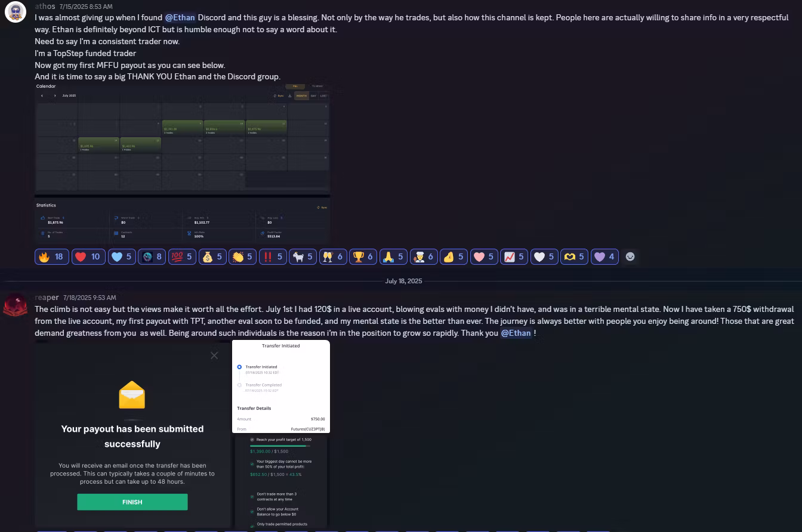
Task: Click the clapping hands reaction
Action: [x=242, y=256]
